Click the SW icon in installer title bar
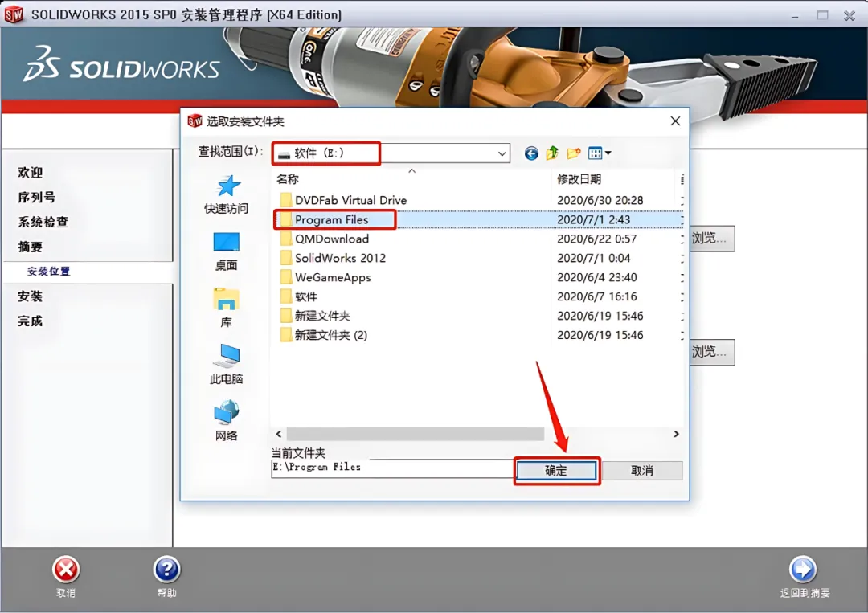Viewport: 868px width, 613px height. (14, 15)
